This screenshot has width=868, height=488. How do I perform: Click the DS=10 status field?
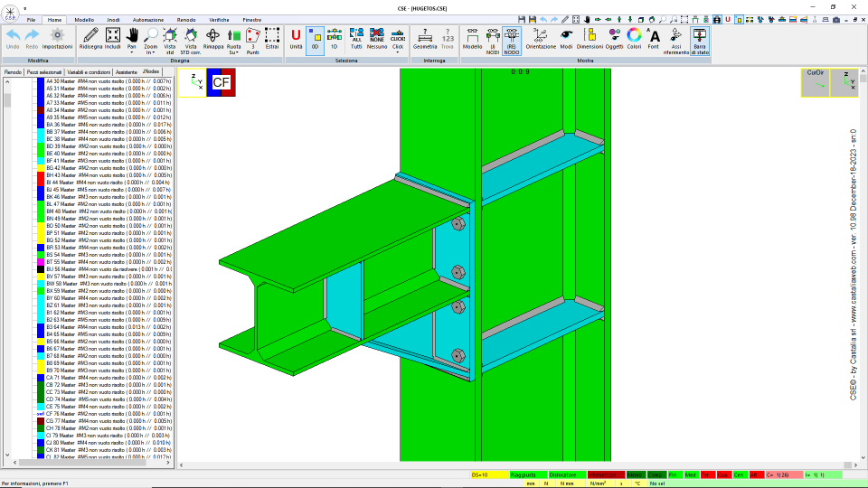tap(489, 474)
